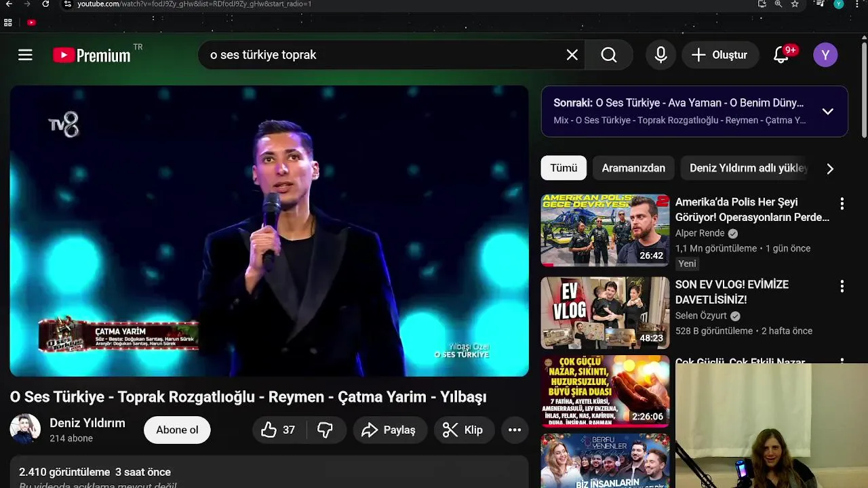
Task: Reload the page in browser
Action: [x=45, y=4]
